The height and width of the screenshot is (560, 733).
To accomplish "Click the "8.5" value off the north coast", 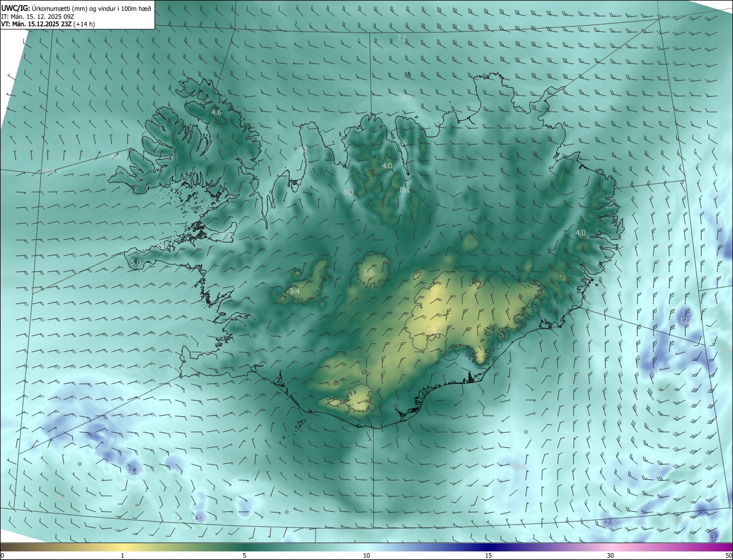I will (407, 98).
